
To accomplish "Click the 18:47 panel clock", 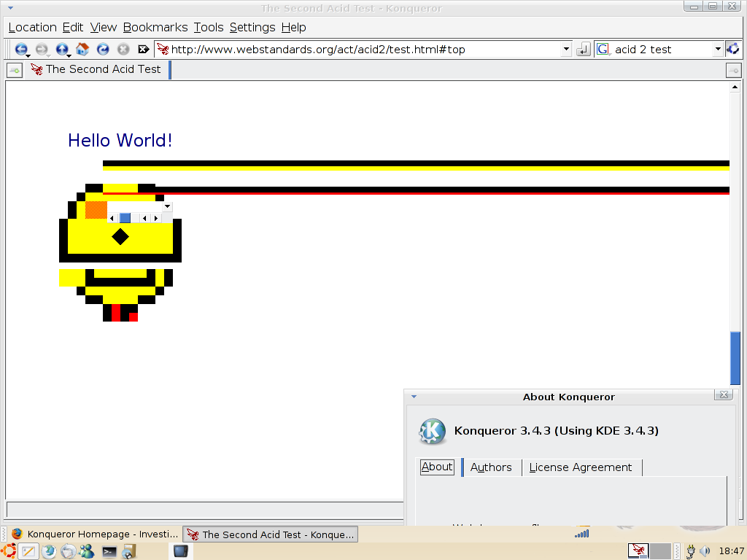I will [x=732, y=551].
